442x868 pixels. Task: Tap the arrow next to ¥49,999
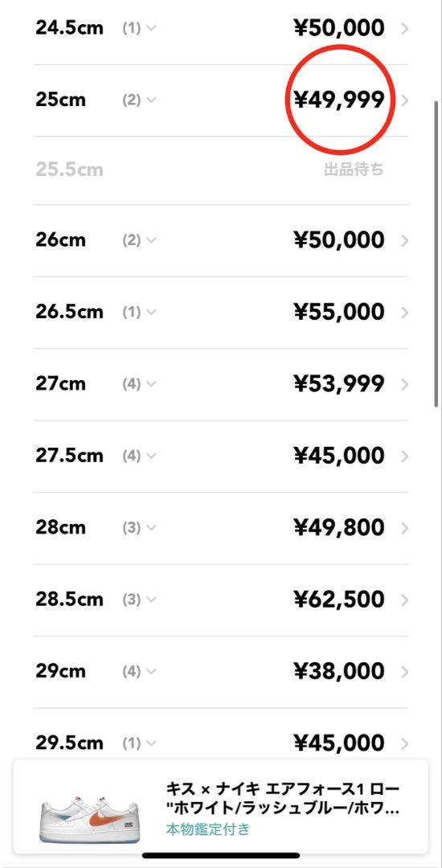[x=405, y=100]
